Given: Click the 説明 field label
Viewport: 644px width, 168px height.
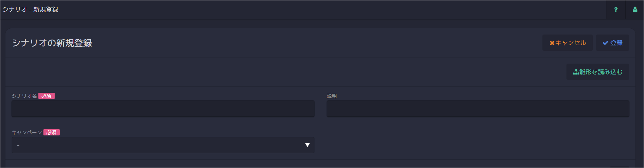Looking at the screenshot, I should click(x=332, y=96).
